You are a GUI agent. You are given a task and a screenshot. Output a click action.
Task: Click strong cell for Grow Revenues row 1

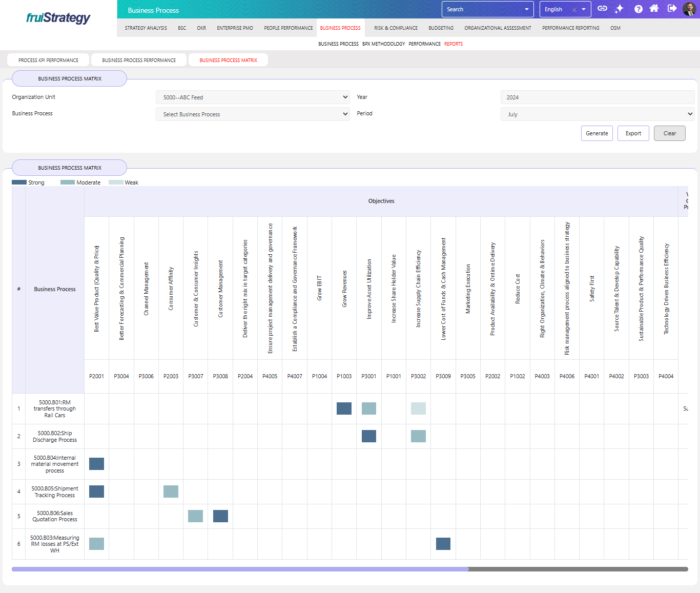[x=344, y=408]
